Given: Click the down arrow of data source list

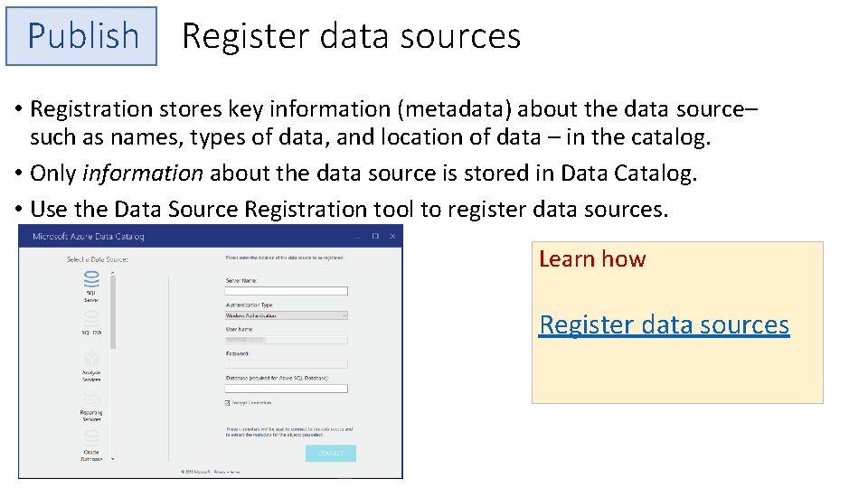Looking at the screenshot, I should click(113, 459).
